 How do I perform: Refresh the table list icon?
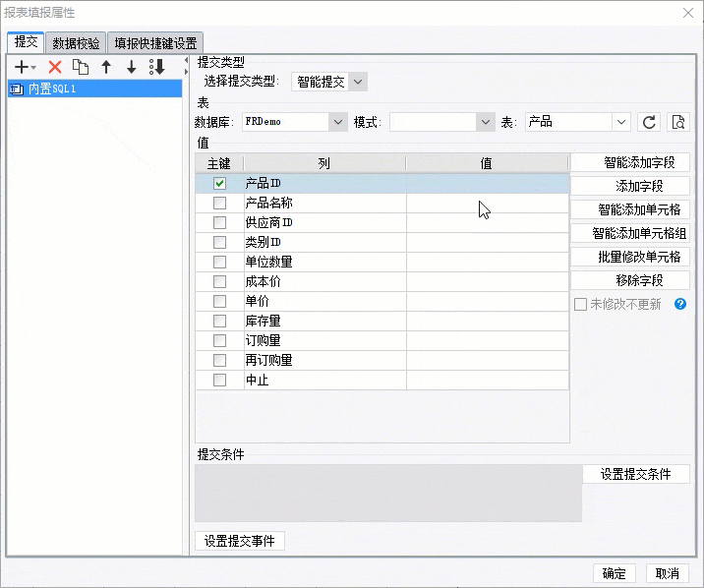click(649, 122)
